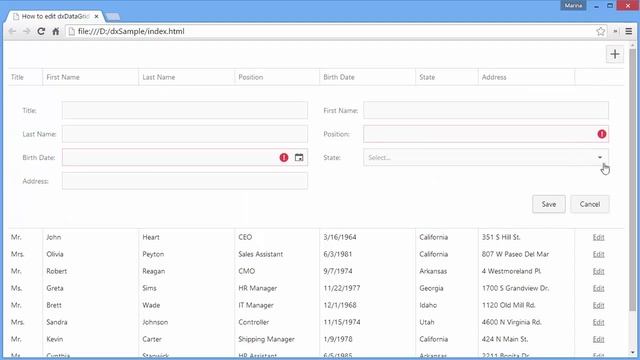Edit the Robert Reagan row
This screenshot has width=640, height=360.
tap(598, 271)
